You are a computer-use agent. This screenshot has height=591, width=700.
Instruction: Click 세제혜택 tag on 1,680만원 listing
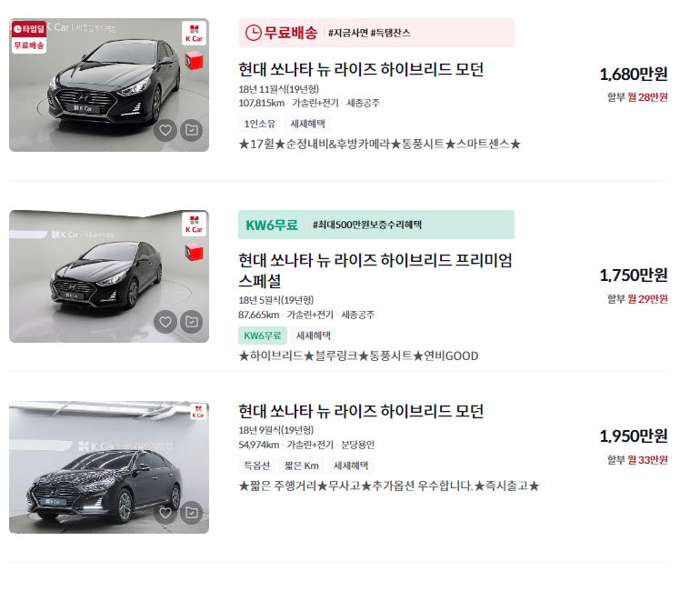tap(307, 124)
